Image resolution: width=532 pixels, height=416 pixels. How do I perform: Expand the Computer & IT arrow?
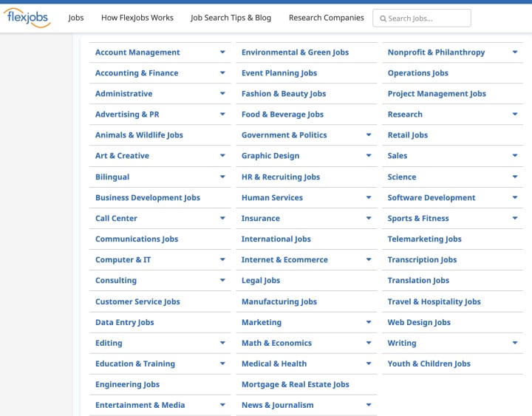222,259
